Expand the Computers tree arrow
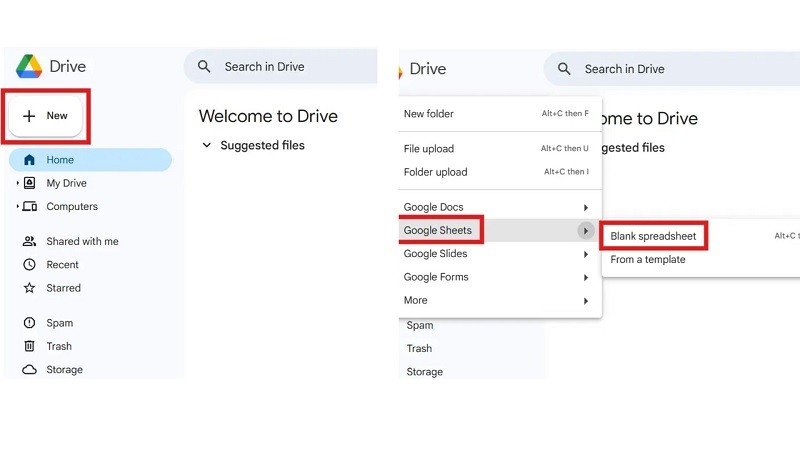This screenshot has width=800, height=450. [x=17, y=206]
